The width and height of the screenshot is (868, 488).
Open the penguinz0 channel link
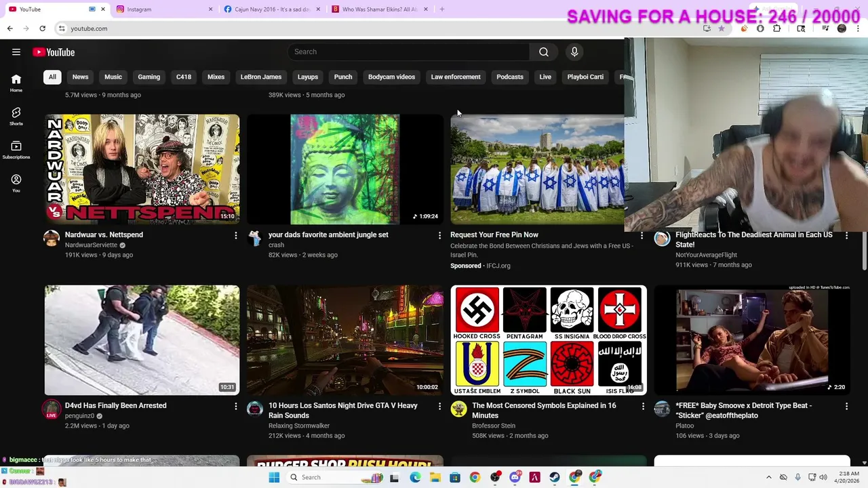click(x=79, y=415)
